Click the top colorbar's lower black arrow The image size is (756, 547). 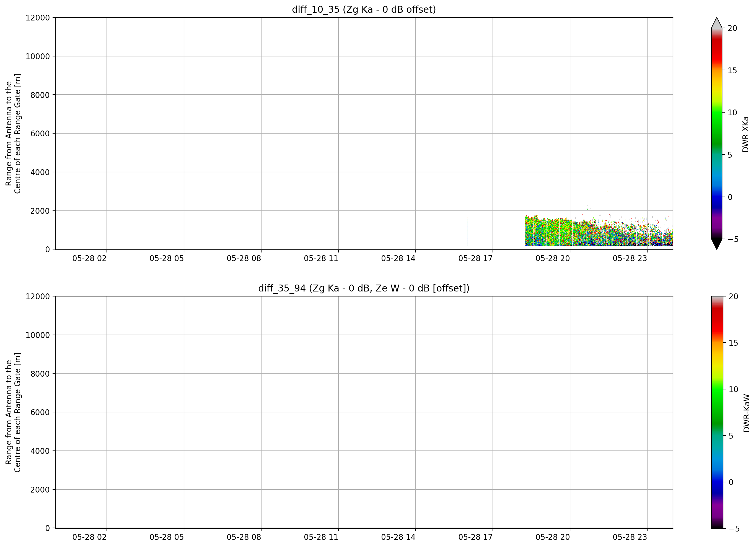point(716,244)
